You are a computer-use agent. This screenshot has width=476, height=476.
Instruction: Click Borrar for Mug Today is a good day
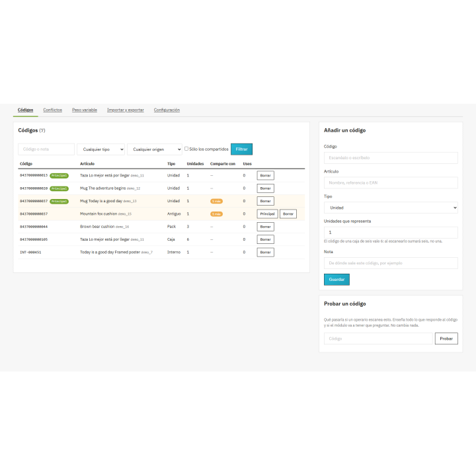(x=265, y=201)
